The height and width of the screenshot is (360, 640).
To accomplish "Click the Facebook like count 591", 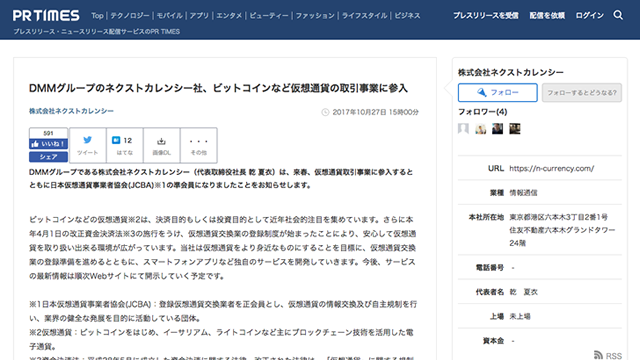I will [x=48, y=133].
